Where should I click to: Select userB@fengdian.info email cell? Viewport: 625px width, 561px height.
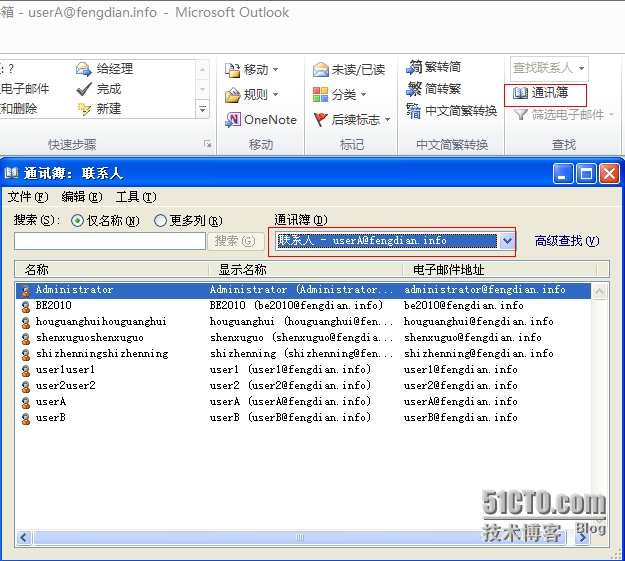tap(460, 417)
